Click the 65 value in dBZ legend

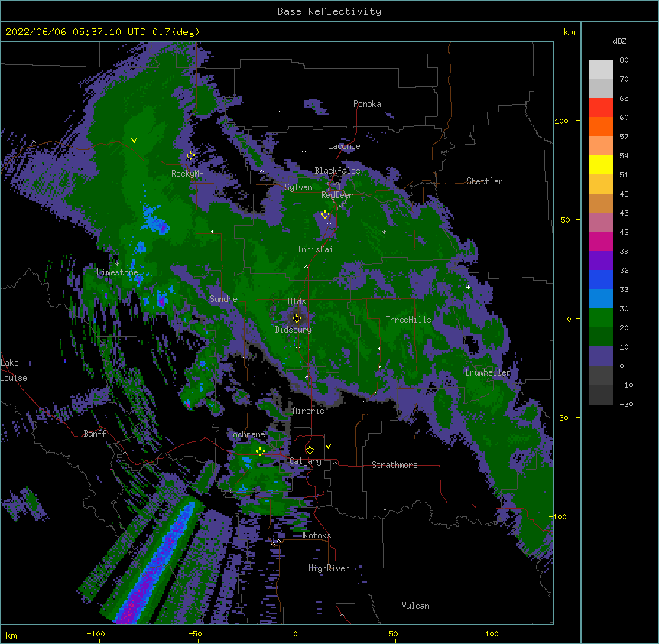tap(624, 98)
